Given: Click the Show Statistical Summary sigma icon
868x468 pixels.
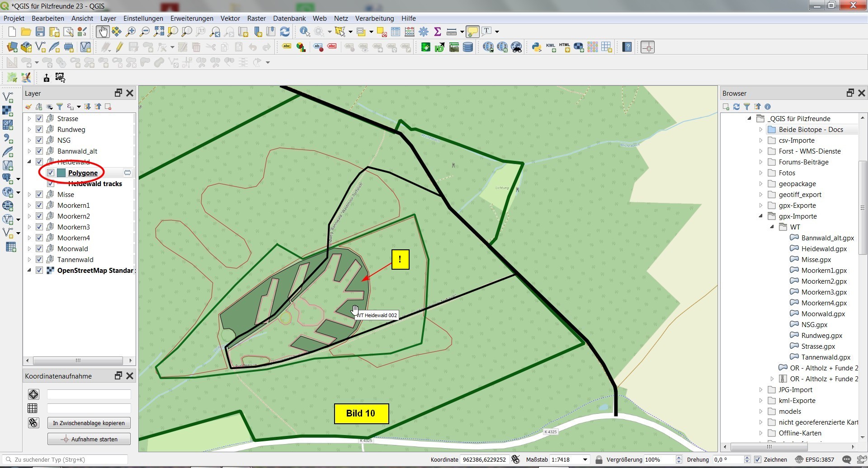Looking at the screenshot, I should pos(437,32).
